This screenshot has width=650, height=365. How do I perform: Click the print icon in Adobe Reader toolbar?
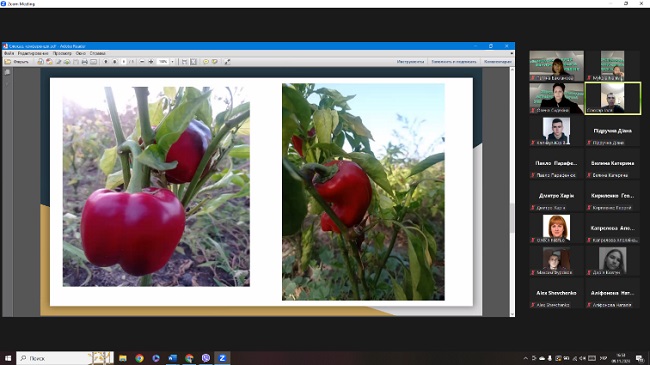(85, 61)
